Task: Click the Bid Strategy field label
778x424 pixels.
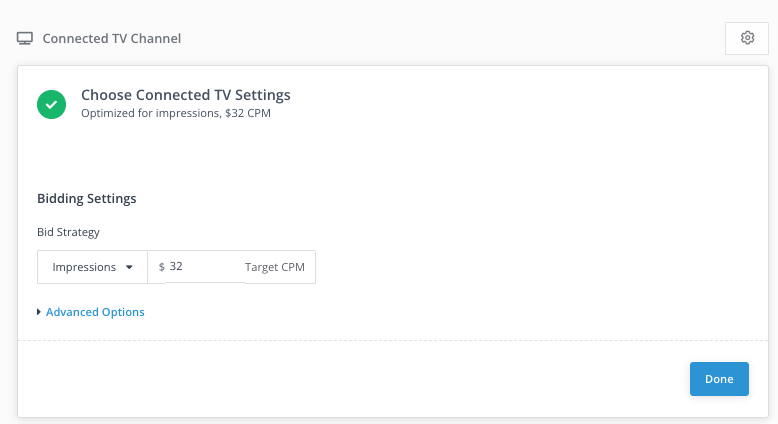Action: pyautogui.click(x=68, y=232)
